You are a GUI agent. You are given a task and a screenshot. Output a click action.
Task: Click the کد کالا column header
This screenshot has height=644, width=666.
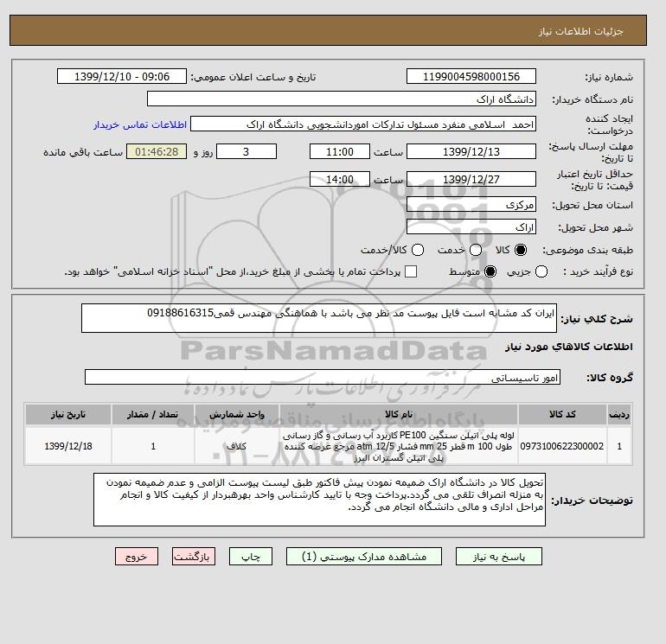(562, 414)
